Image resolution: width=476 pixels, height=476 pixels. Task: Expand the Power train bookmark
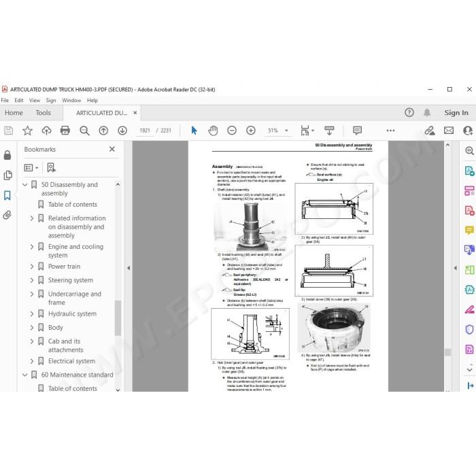point(32,267)
